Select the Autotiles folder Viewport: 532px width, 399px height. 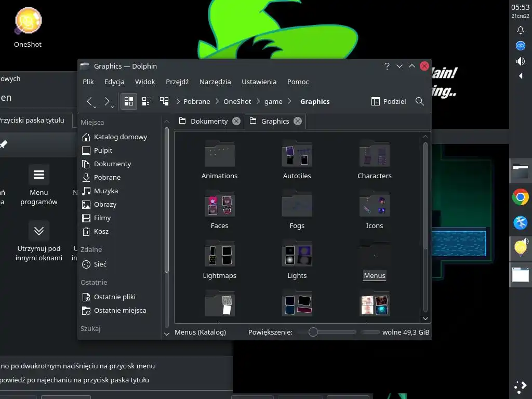click(297, 160)
